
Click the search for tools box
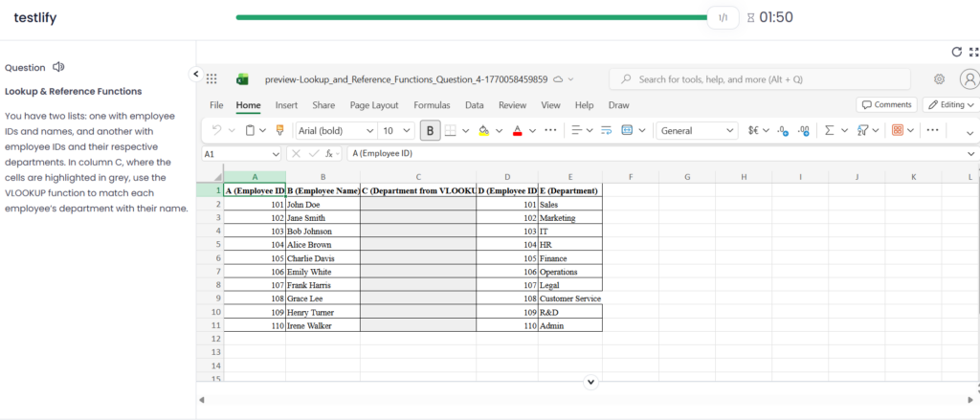click(759, 79)
